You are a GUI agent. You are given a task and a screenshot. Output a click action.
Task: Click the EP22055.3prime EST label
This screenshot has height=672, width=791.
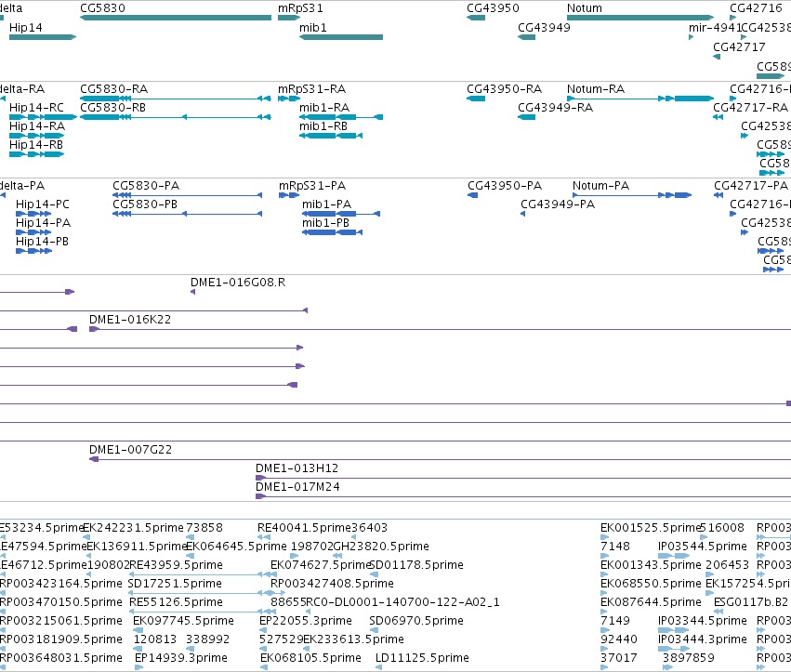click(306, 621)
